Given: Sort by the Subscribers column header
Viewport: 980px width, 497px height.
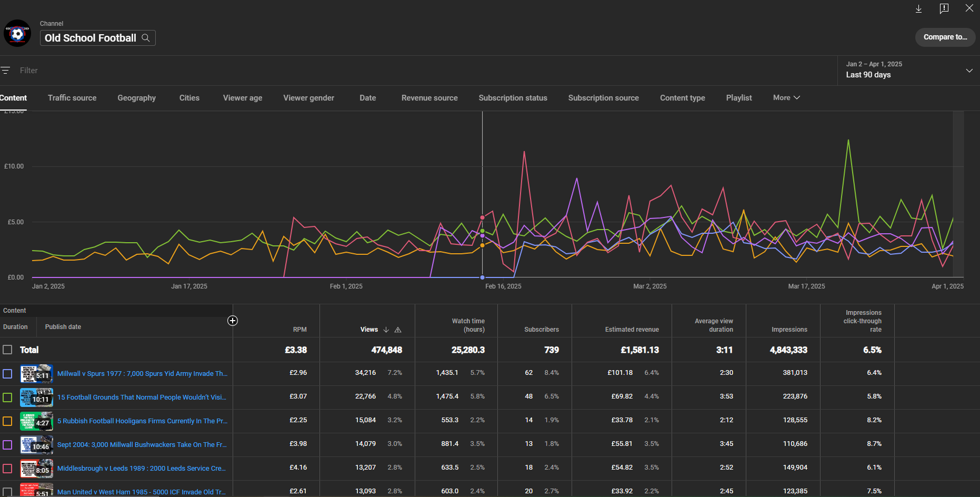Looking at the screenshot, I should pos(542,330).
